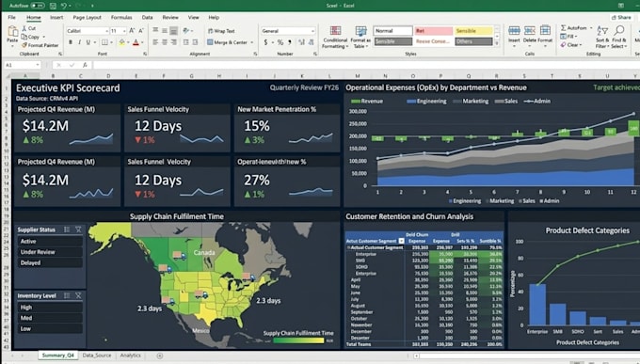Click the Insert Function fx icon
This screenshot has width=640, height=364.
(85, 65)
